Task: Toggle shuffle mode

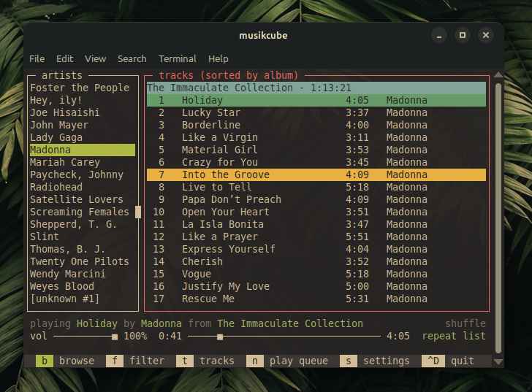Action: (x=465, y=323)
